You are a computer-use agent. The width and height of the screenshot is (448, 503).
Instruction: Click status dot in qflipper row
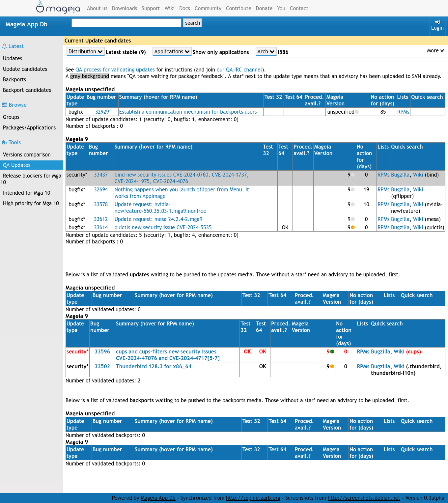[353, 189]
